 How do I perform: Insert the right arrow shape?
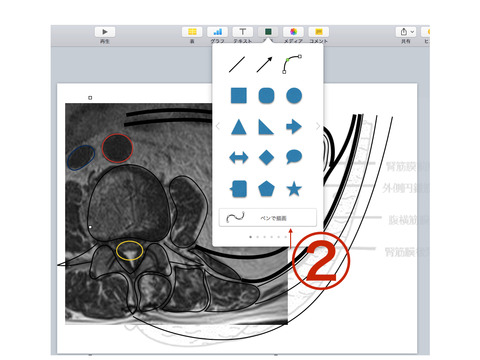coord(294,127)
